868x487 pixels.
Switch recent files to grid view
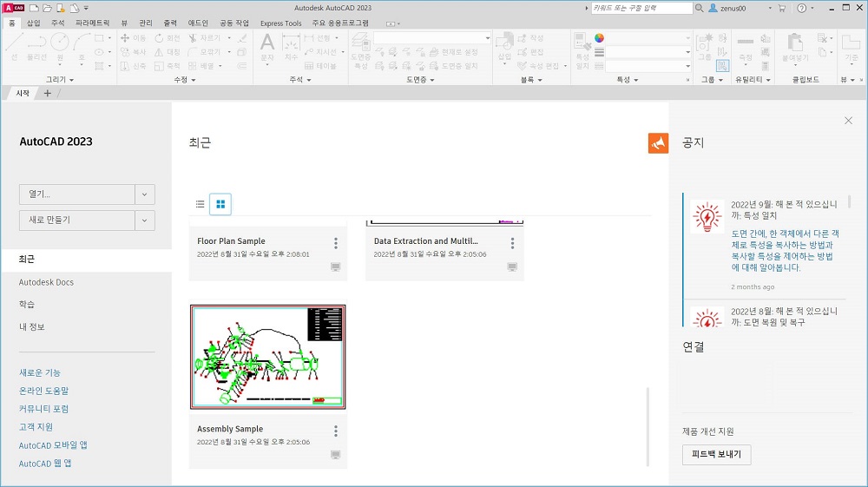(220, 204)
